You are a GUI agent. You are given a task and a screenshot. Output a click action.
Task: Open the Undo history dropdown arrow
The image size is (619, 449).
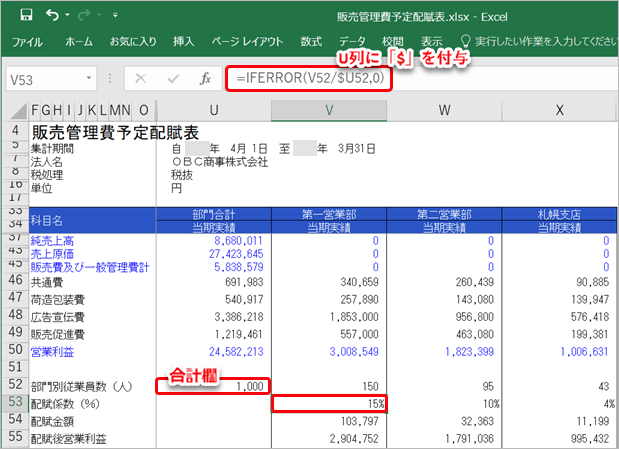tap(68, 15)
